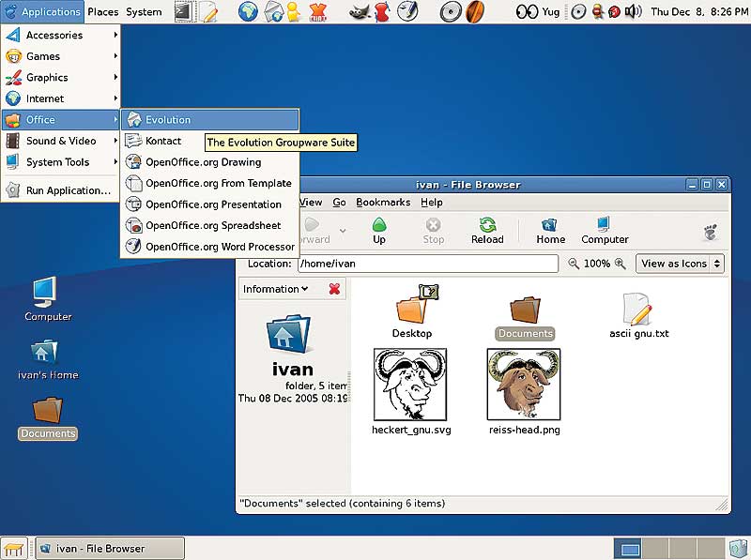Click the Applications menu

[42, 11]
